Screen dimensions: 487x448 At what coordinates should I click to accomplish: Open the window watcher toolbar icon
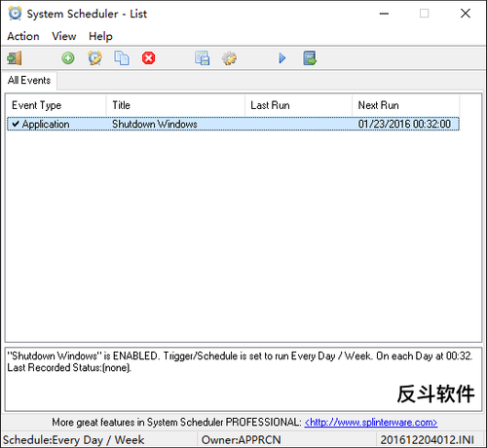coord(202,58)
